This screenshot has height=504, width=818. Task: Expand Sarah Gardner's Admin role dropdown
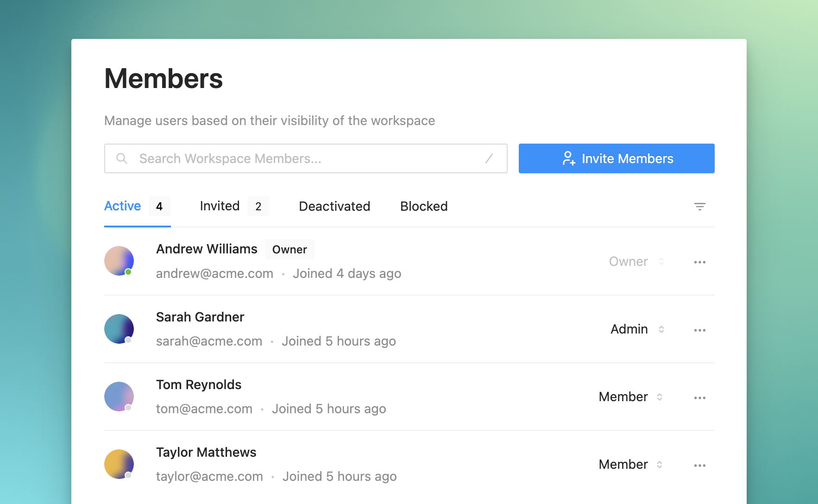[x=637, y=329]
